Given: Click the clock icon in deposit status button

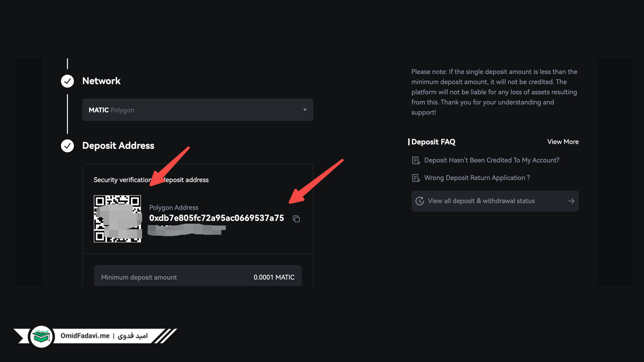Looking at the screenshot, I should coord(420,201).
